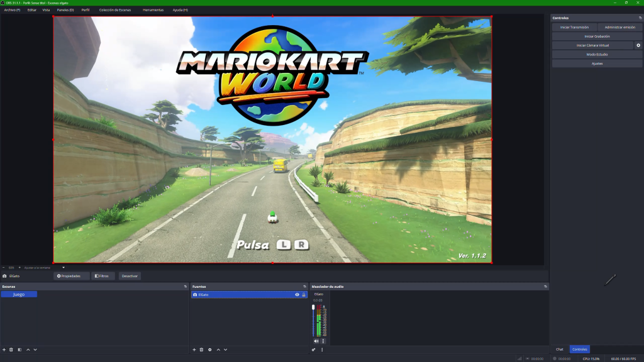Hide the ElGato source with the eye icon
Image resolution: width=644 pixels, height=362 pixels.
click(297, 295)
